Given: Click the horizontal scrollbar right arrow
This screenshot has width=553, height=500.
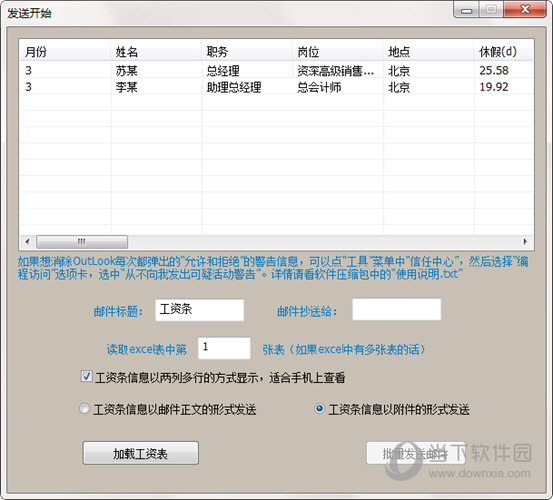Looking at the screenshot, I should (x=525, y=242).
